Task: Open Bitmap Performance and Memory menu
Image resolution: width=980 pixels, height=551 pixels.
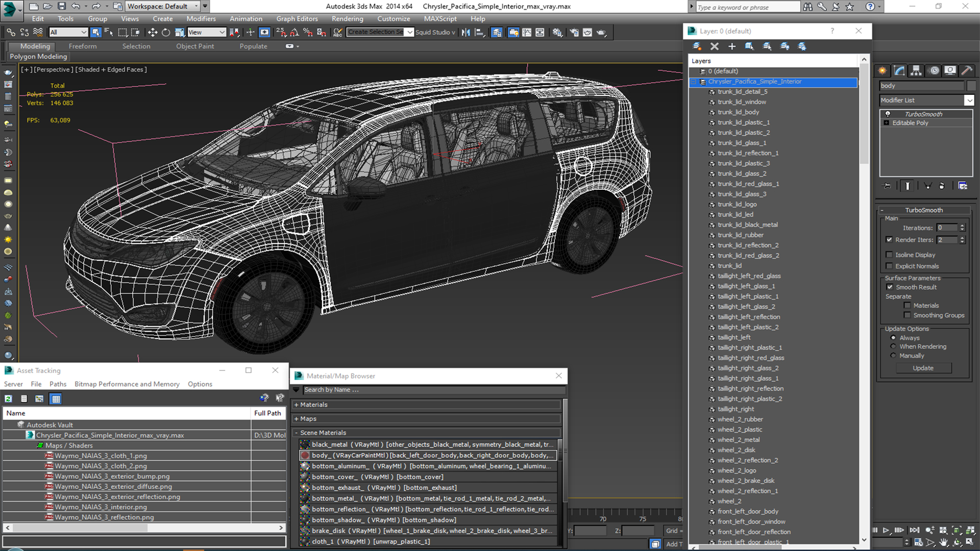Action: click(127, 384)
